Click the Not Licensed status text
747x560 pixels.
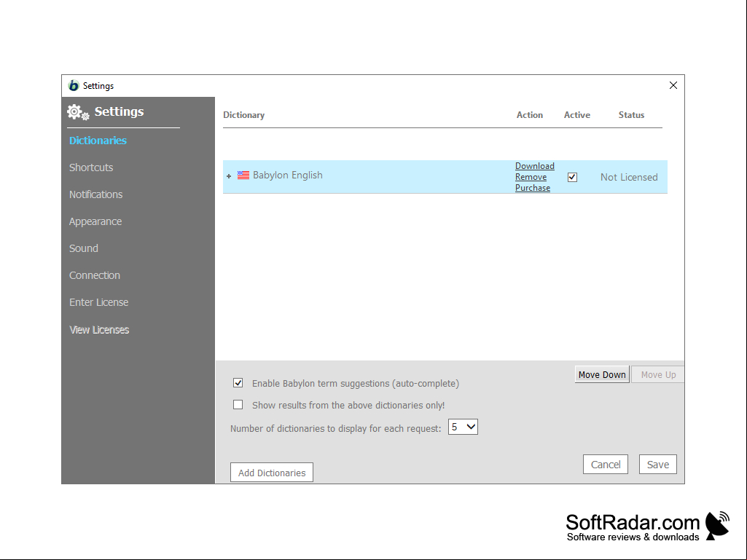tap(629, 177)
